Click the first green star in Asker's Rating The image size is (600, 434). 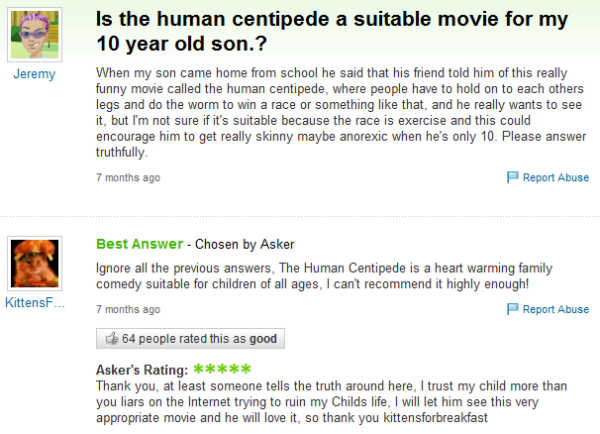point(200,369)
